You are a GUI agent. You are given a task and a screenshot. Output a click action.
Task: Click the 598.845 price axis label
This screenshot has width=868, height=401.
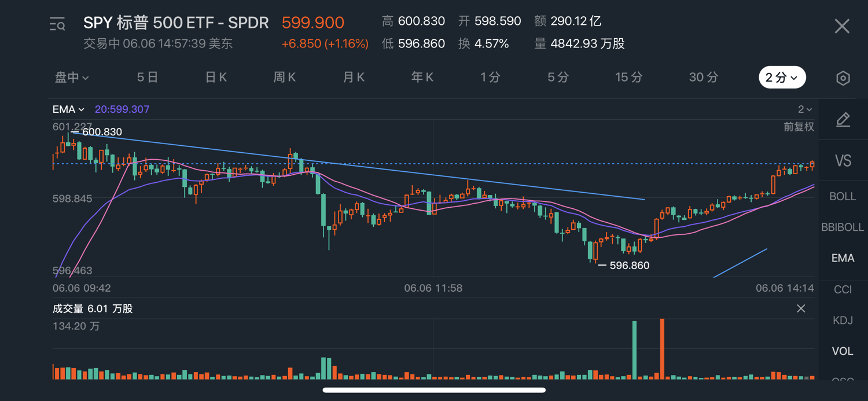pyautogui.click(x=72, y=198)
